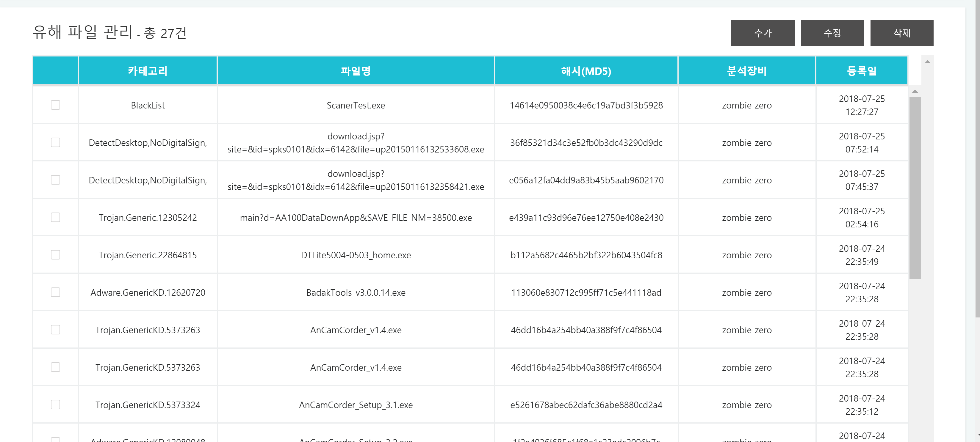Click zombie zero in the ScanerTest.exe row
Screen dimensions: 980x442
tap(746, 105)
